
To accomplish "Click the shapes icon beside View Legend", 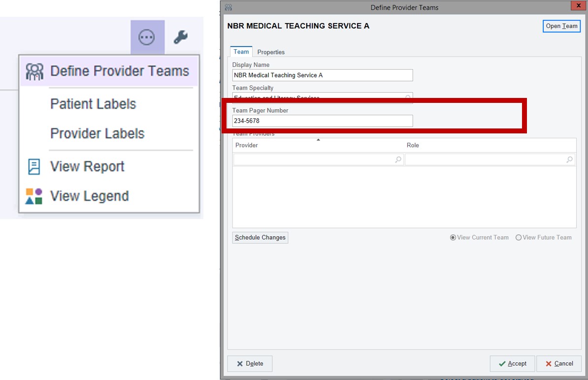I will (34, 195).
